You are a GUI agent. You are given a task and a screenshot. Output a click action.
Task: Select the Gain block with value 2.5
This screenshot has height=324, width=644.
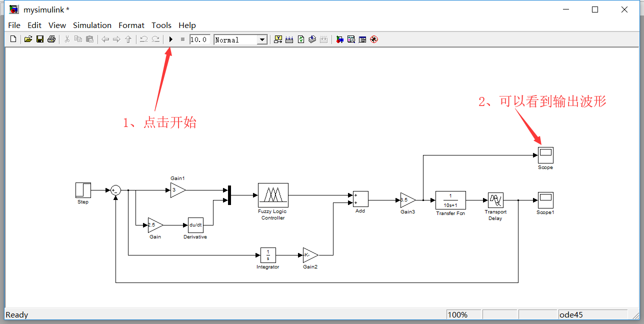pos(155,225)
